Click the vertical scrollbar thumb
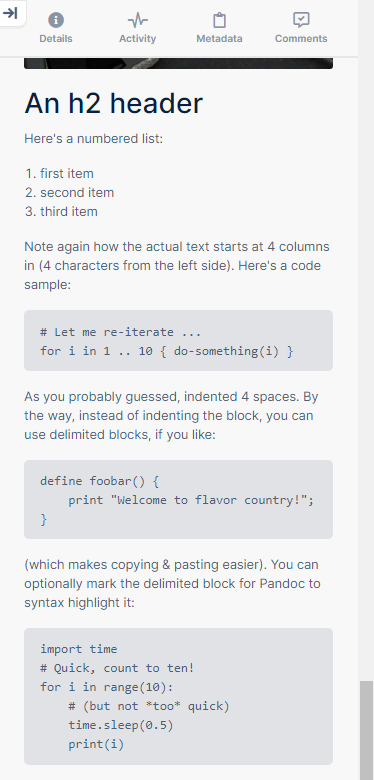The height and width of the screenshot is (780, 374). coord(367,730)
